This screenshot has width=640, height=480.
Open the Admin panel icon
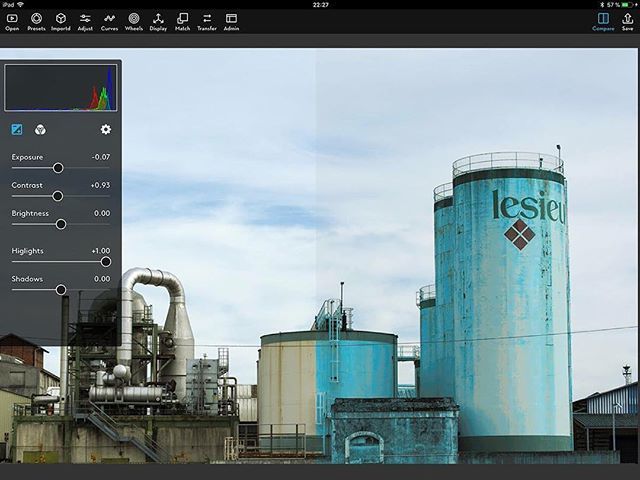pyautogui.click(x=231, y=22)
